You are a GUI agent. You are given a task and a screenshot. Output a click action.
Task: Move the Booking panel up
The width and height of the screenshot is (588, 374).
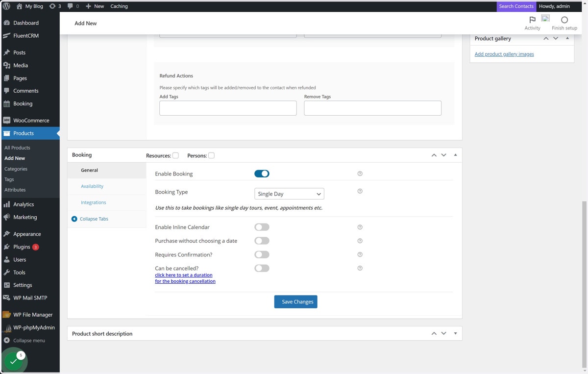coord(434,155)
